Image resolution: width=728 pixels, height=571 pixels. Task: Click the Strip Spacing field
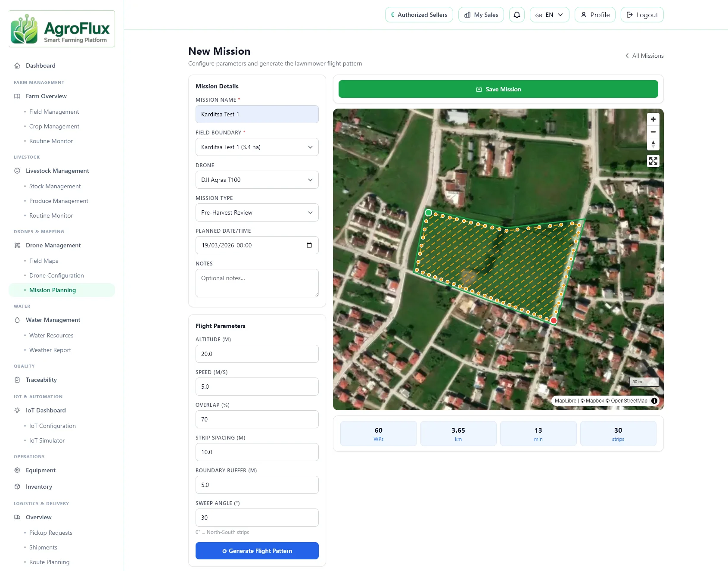pos(257,452)
